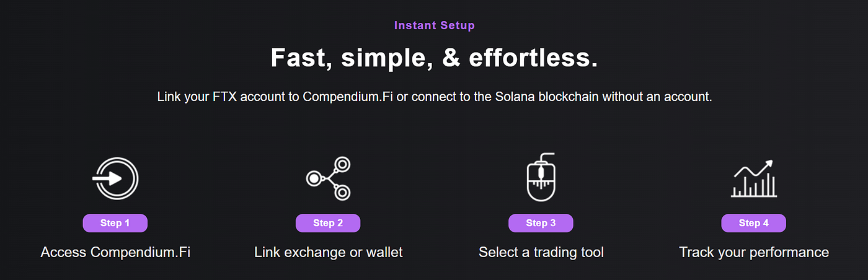Viewport: 868px width, 280px height.
Task: Select the purple Step 2 badge
Action: click(x=328, y=223)
